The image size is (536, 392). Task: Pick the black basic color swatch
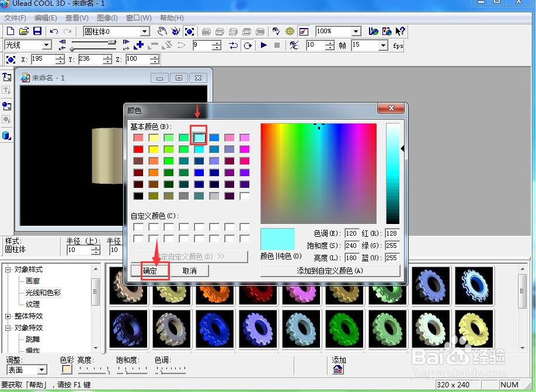138,196
